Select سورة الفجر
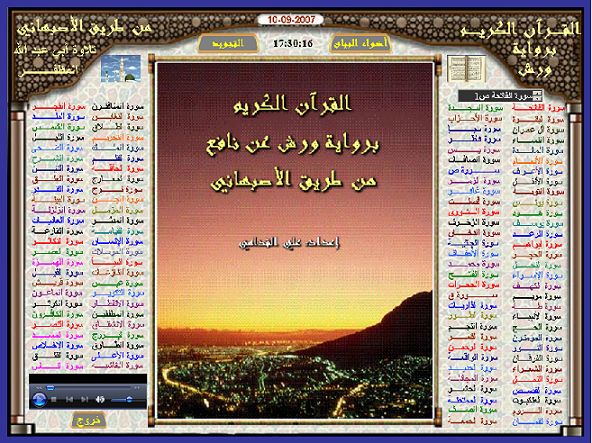 click(x=58, y=107)
